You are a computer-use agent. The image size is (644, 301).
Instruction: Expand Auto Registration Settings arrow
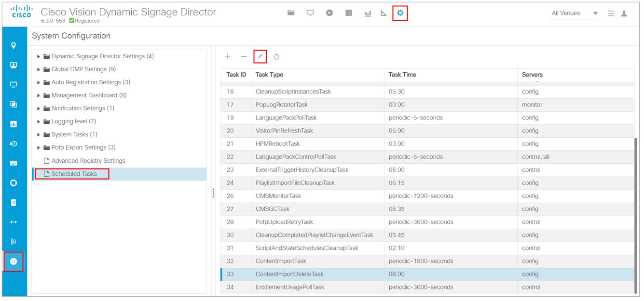tap(39, 82)
